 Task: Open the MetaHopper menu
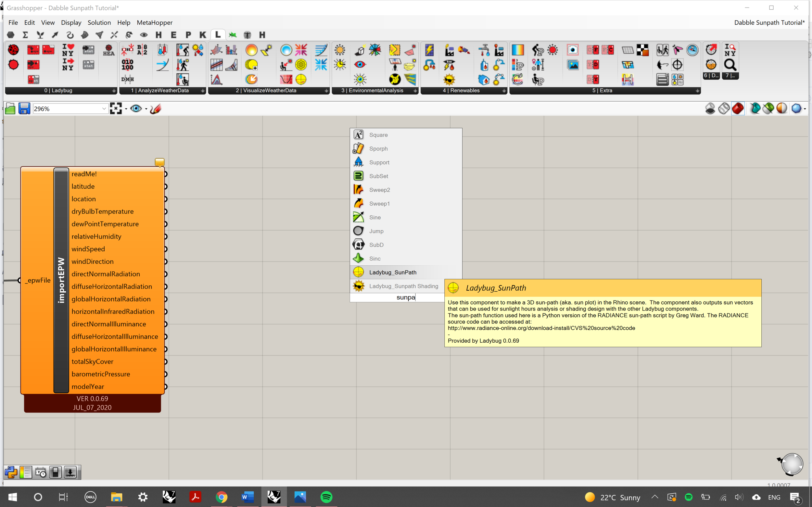155,22
